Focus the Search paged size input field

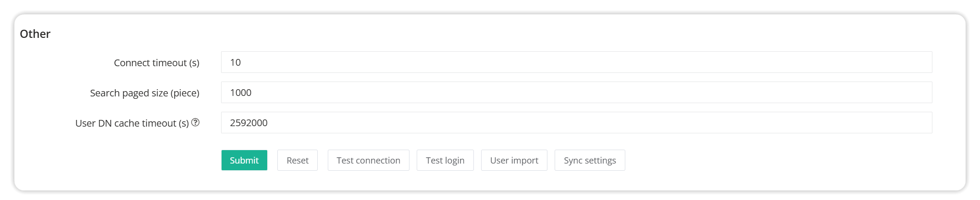coord(577,93)
